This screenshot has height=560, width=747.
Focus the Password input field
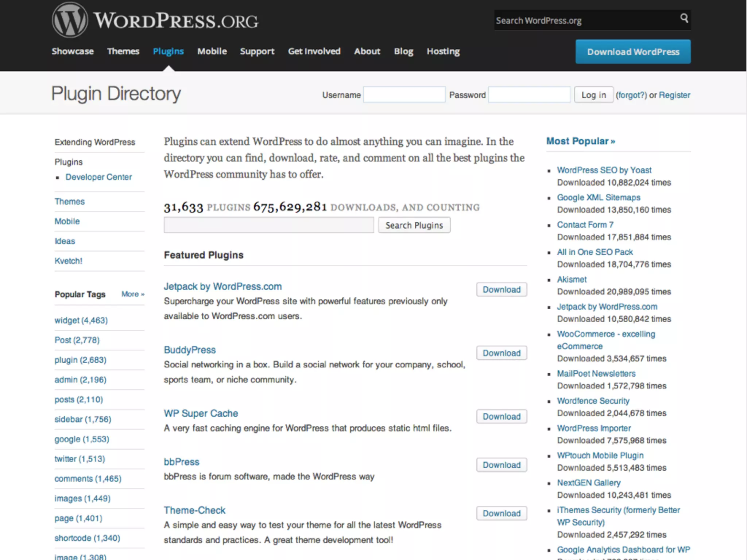click(529, 95)
